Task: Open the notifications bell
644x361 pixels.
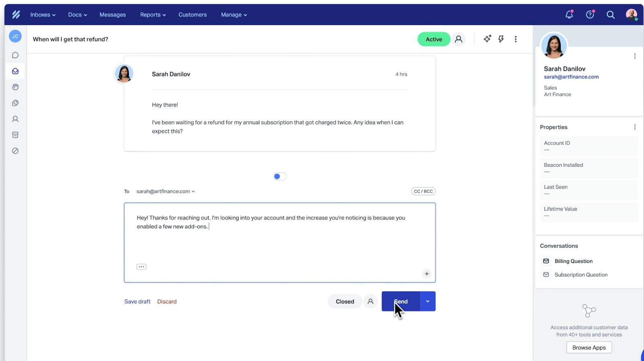Action: [569, 14]
